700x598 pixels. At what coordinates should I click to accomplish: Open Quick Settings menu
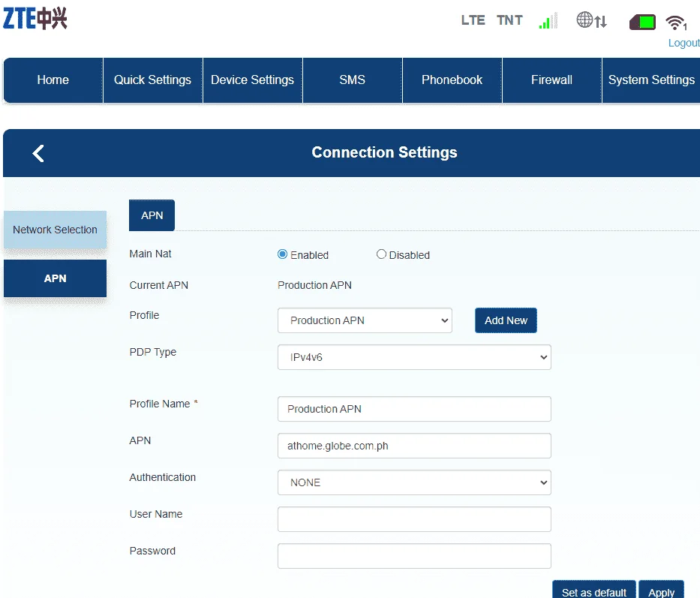point(152,80)
